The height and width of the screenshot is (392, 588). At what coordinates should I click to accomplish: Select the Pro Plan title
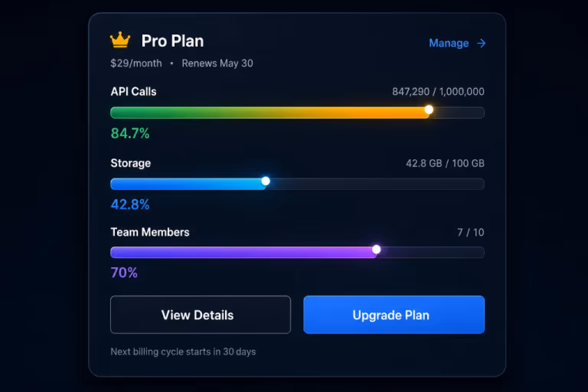[x=172, y=41]
